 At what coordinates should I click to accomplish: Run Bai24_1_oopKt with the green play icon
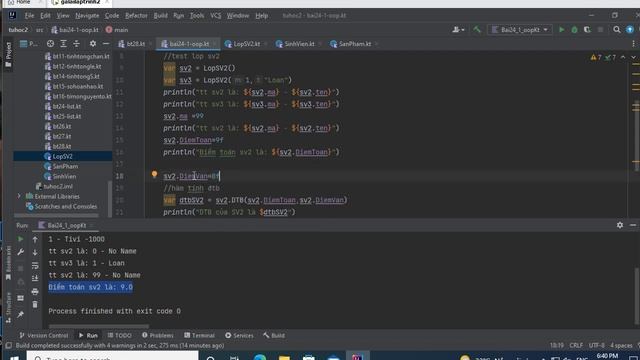click(x=562, y=29)
